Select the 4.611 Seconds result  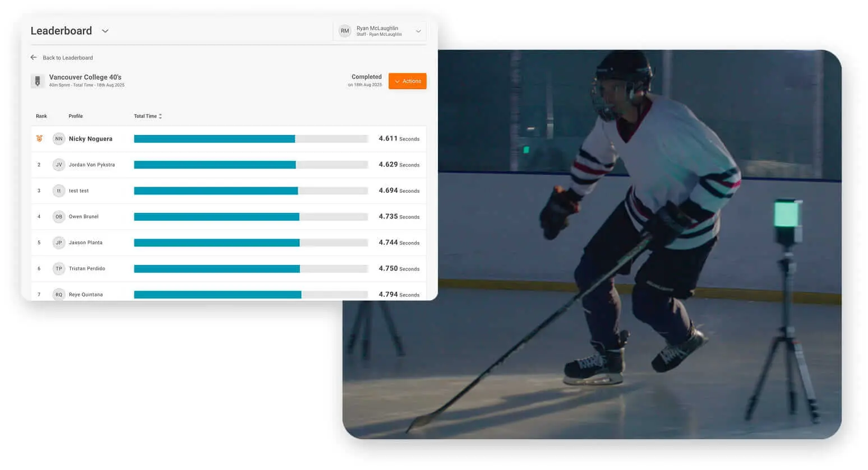pos(398,138)
